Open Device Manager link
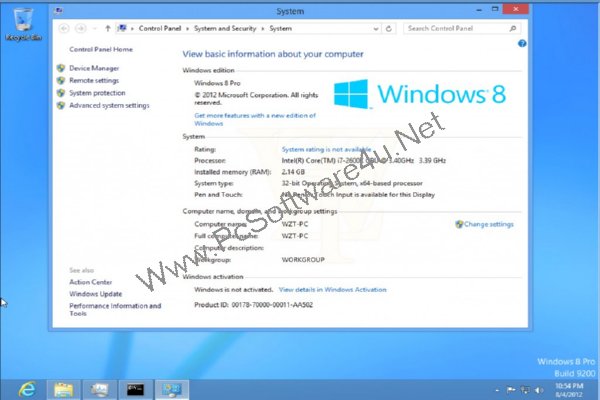Screen dimensions: 600x400 (x=94, y=68)
